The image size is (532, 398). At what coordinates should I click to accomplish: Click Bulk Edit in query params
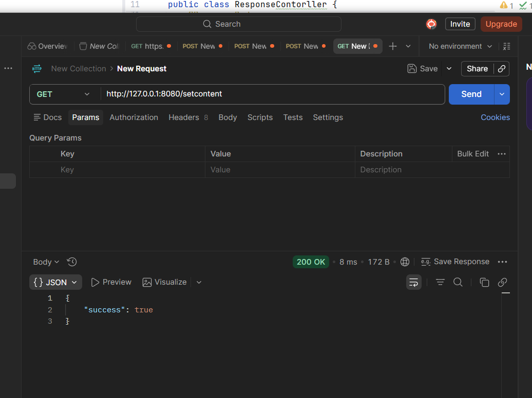472,154
